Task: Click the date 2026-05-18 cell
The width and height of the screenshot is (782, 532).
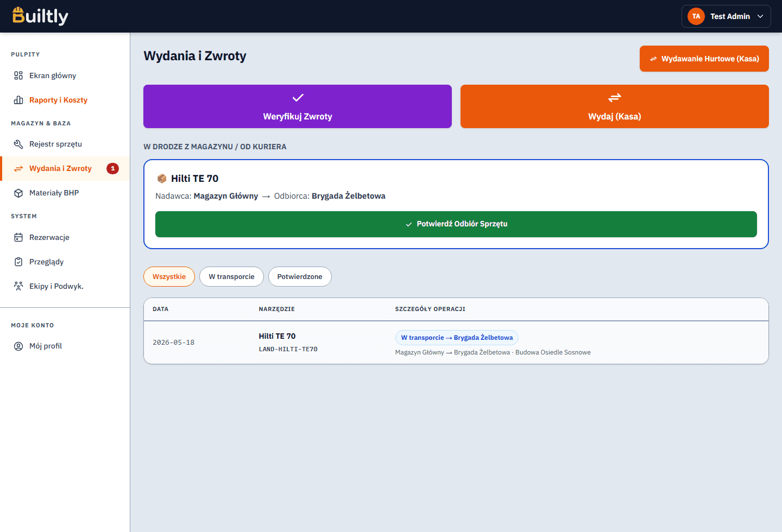Action: coord(174,343)
